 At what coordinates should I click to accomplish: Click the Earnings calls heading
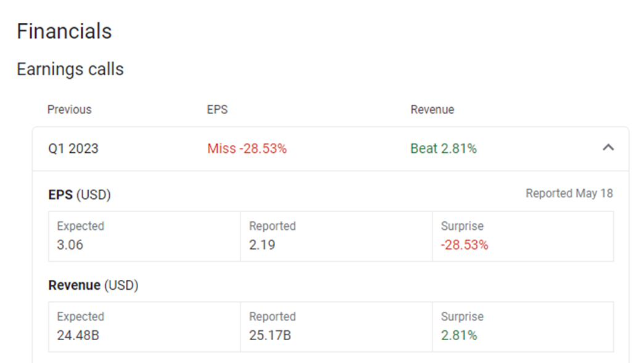coord(70,69)
